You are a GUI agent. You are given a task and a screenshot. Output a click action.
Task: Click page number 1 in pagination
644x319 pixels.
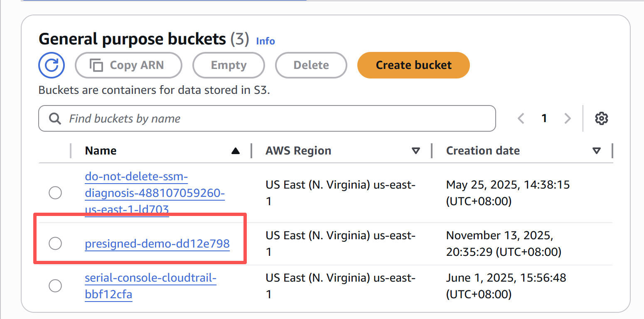(x=544, y=119)
